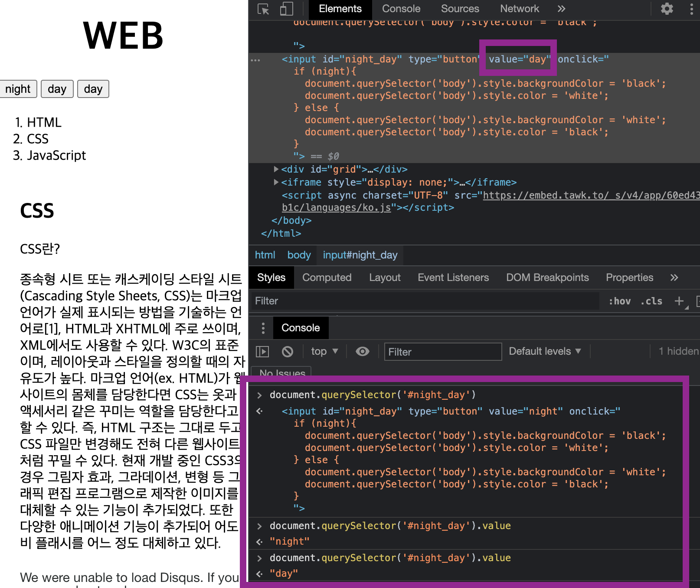Screen dimensions: 700x588
Task: Open the Default levels dropdown
Action: tap(545, 351)
